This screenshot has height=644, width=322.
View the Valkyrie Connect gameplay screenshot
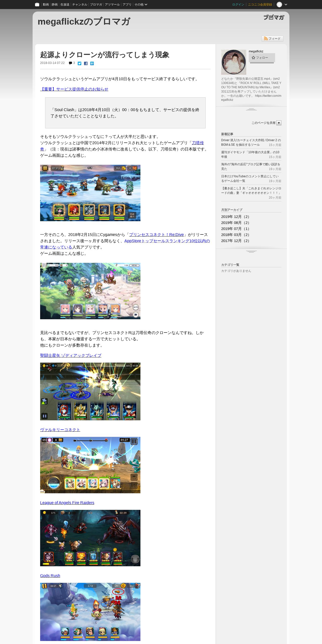pyautogui.click(x=90, y=465)
